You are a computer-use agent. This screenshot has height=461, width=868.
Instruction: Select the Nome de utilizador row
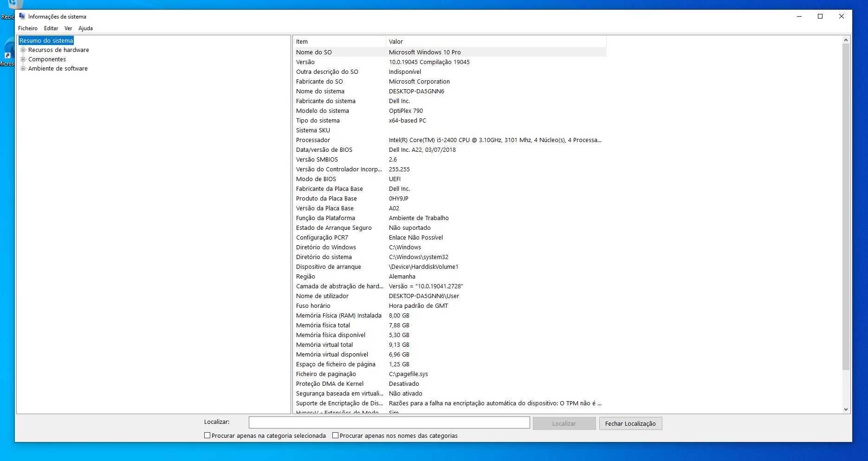[450, 296]
